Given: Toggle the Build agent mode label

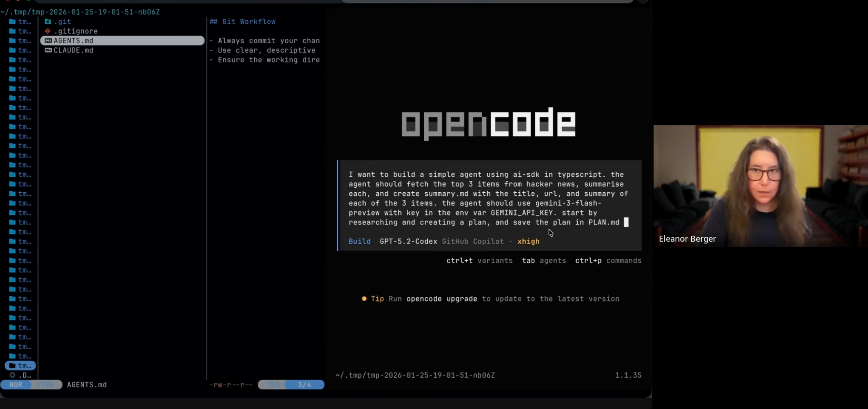Looking at the screenshot, I should 360,241.
